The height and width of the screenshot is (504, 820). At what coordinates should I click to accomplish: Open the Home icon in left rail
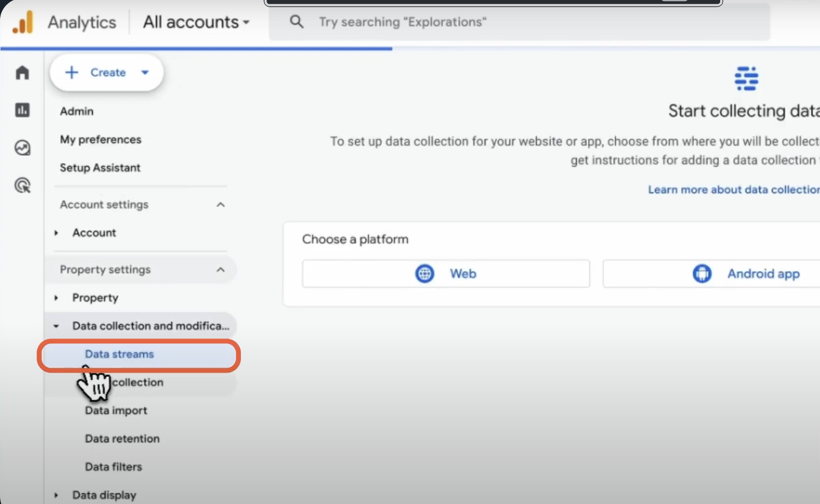22,73
